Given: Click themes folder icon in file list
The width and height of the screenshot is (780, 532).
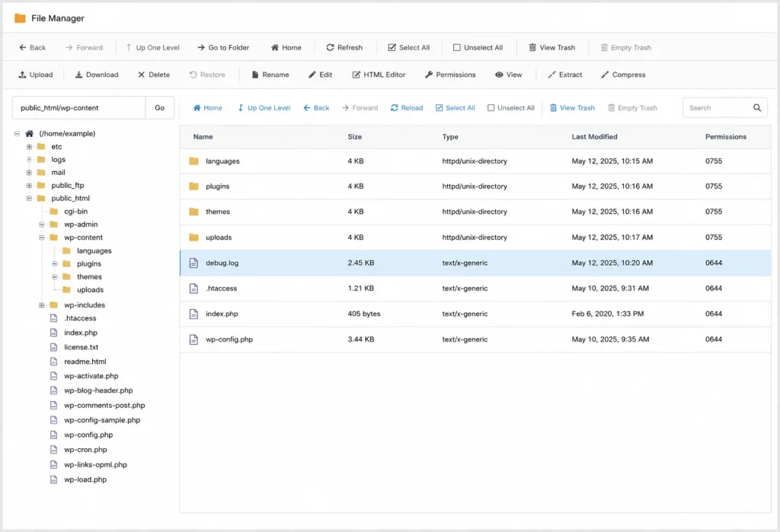Looking at the screenshot, I should (194, 212).
